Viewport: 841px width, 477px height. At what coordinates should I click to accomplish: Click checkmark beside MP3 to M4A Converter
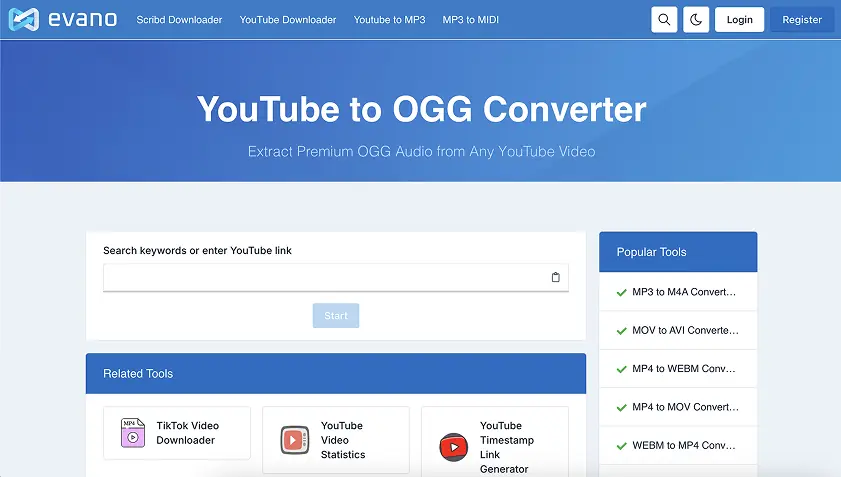622,292
